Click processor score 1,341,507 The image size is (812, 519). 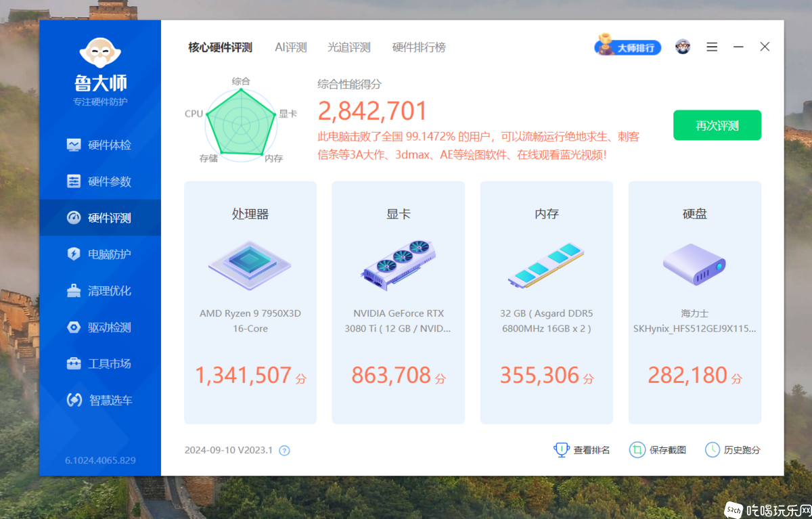click(x=244, y=375)
